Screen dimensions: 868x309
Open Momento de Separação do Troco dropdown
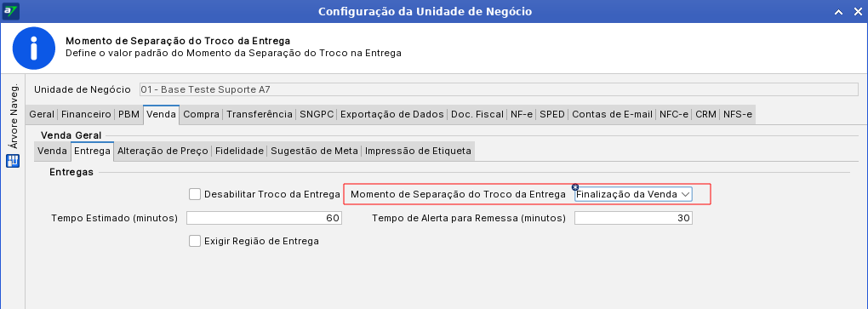[633, 194]
